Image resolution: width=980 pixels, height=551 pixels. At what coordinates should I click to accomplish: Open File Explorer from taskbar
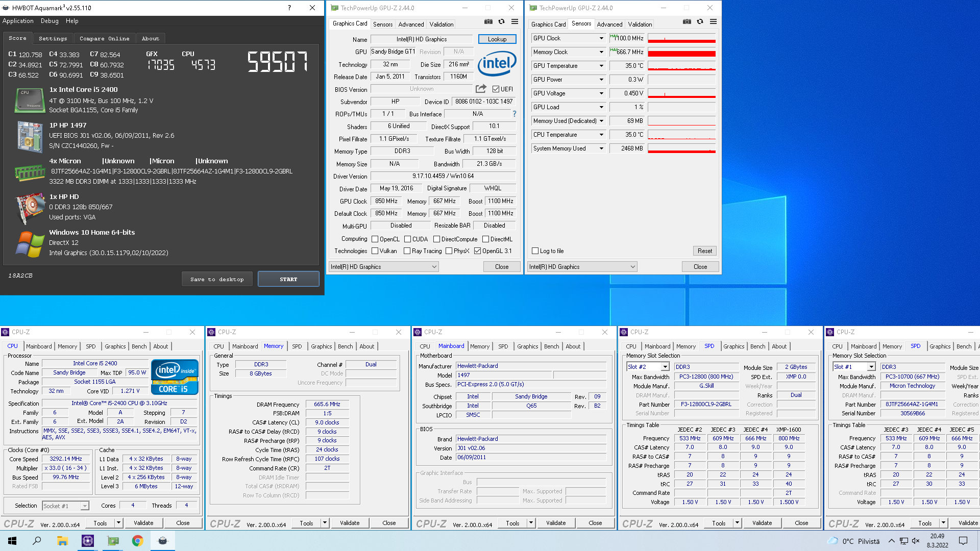pyautogui.click(x=62, y=541)
